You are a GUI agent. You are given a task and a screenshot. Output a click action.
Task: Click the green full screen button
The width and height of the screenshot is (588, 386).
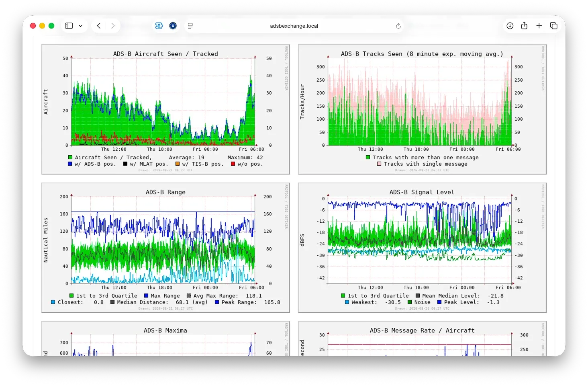coord(51,26)
